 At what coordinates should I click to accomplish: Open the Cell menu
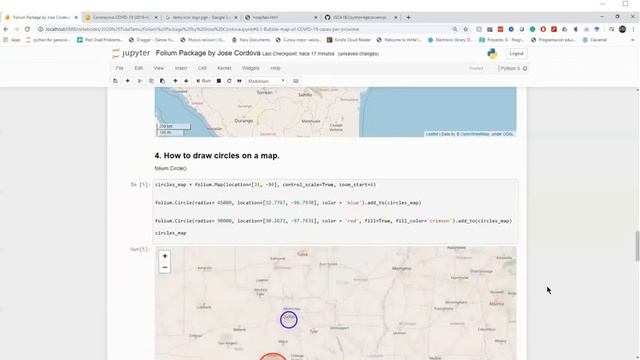point(202,68)
